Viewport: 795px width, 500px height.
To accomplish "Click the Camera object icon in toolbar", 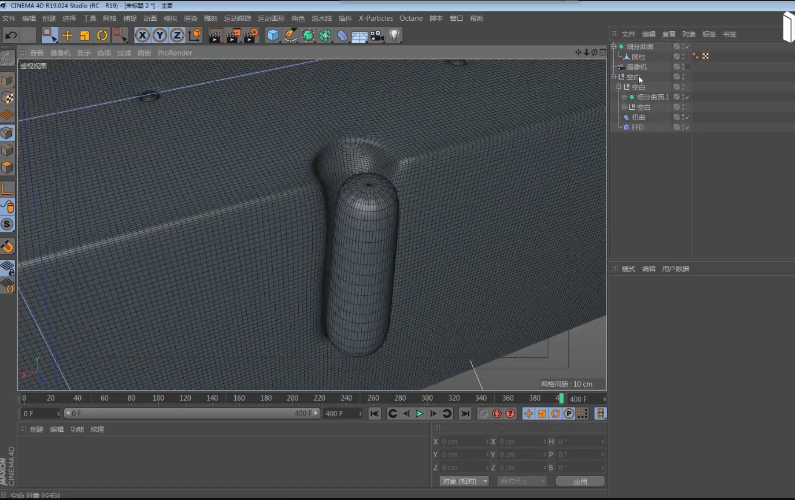I will coord(377,35).
